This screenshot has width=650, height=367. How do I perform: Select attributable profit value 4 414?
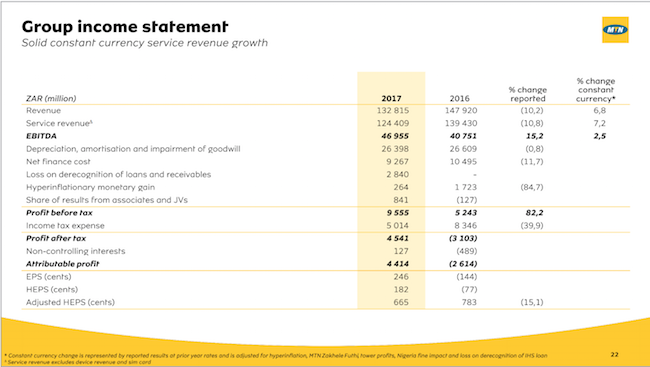tap(398, 264)
